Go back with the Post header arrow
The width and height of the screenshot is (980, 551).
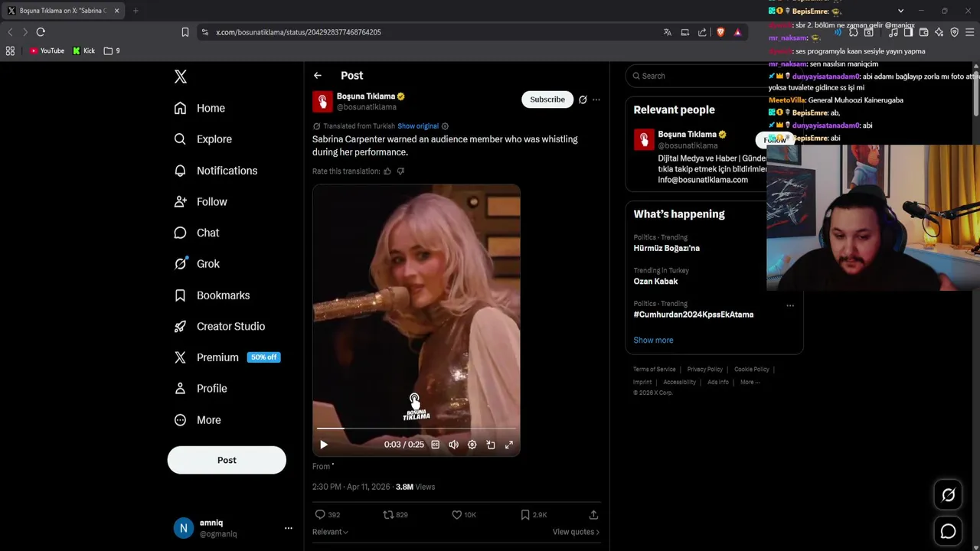pyautogui.click(x=318, y=76)
